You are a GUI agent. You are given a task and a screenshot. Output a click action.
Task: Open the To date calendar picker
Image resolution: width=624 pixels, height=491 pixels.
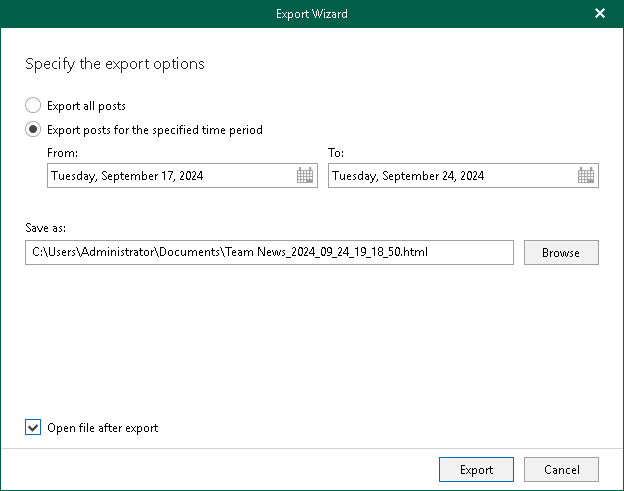click(x=587, y=176)
